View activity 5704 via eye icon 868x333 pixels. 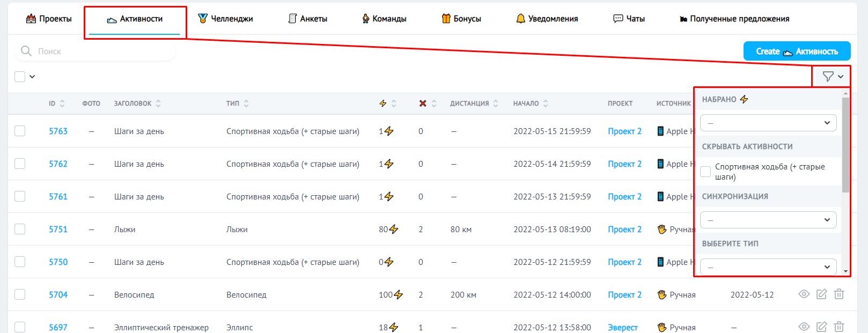click(x=804, y=294)
